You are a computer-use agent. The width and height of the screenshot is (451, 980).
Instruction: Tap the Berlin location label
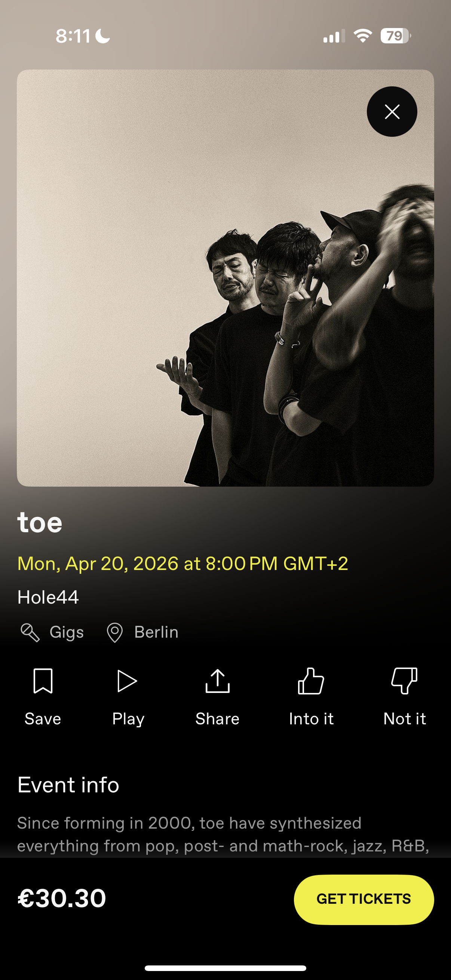(156, 632)
